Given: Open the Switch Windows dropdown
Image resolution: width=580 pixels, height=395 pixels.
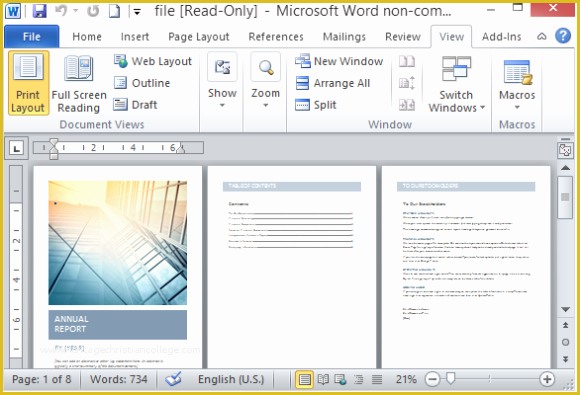Looking at the screenshot, I should [x=456, y=84].
